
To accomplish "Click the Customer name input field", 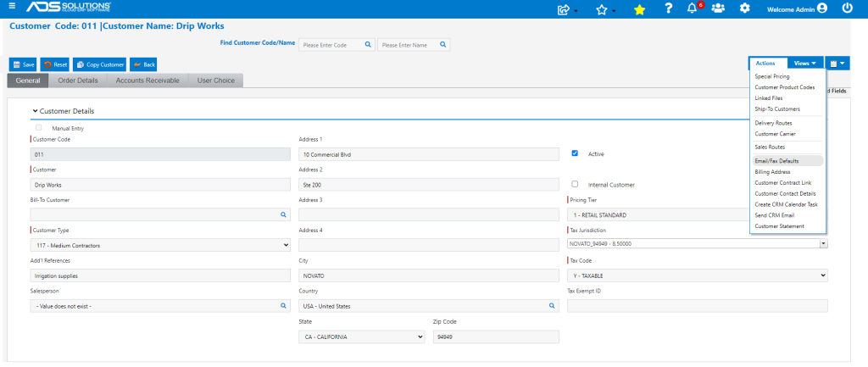I will (160, 185).
